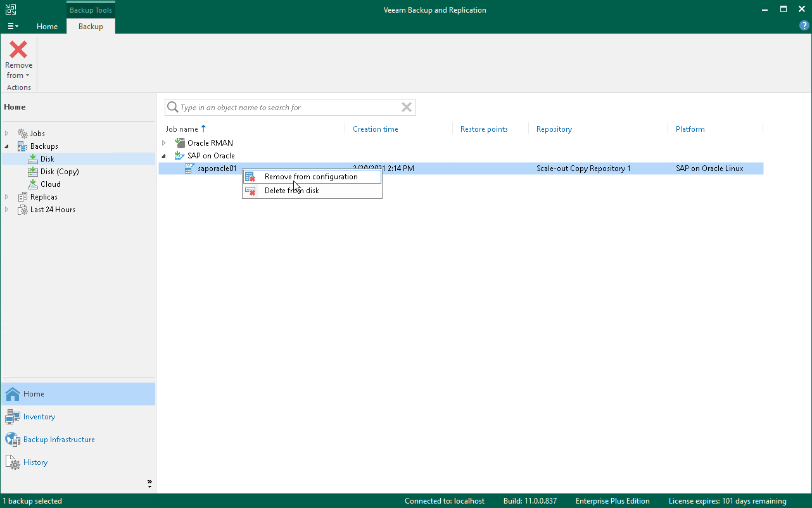Expand the Replicas tree node
Screen dimensions: 812x508
7,197
